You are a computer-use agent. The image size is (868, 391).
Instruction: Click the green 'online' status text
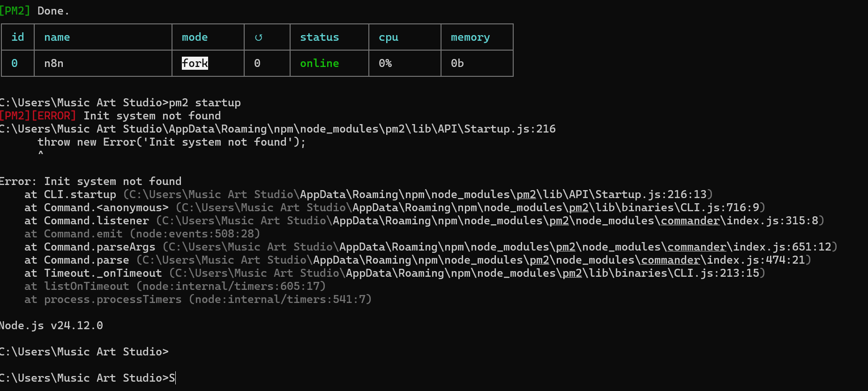[x=319, y=63]
